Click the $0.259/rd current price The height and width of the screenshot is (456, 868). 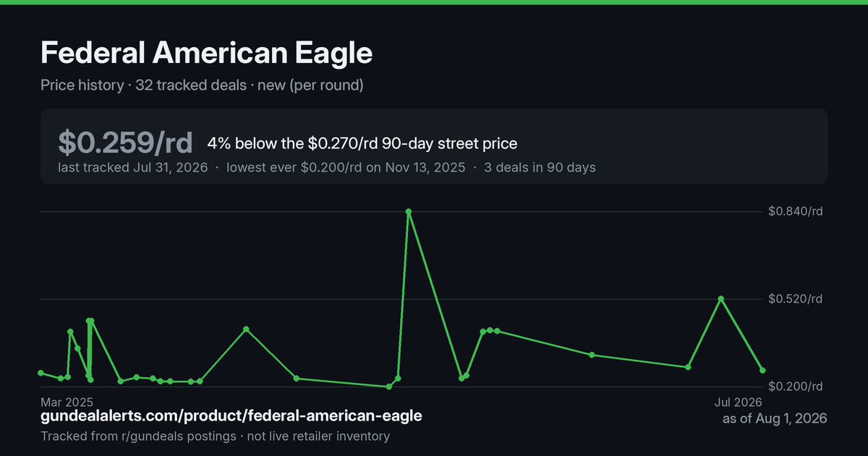pyautogui.click(x=125, y=143)
